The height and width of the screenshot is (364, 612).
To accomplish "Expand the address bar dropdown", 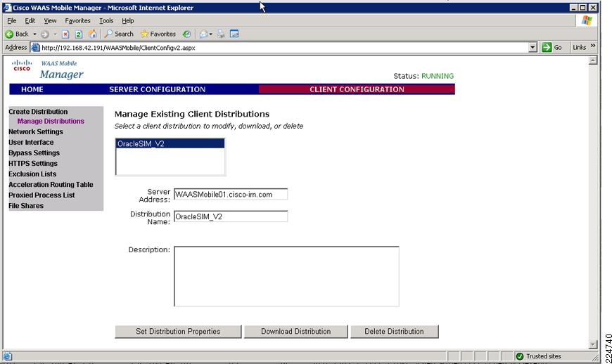I will [x=533, y=48].
